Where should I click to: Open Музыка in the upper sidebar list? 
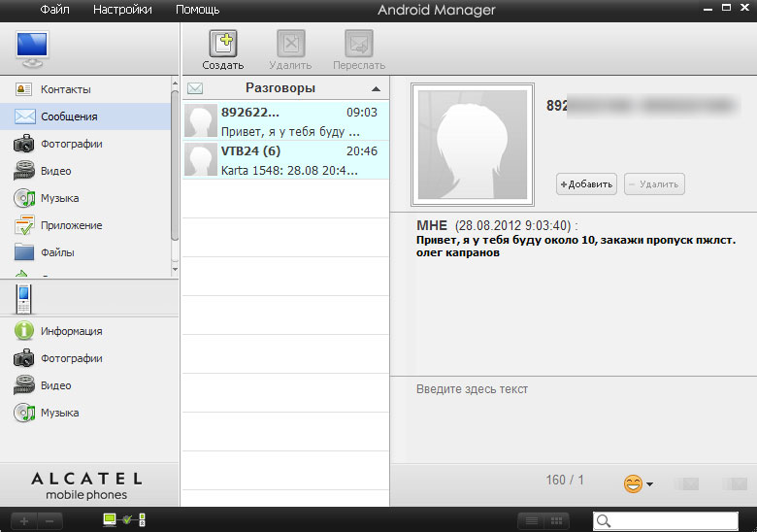tap(59, 198)
